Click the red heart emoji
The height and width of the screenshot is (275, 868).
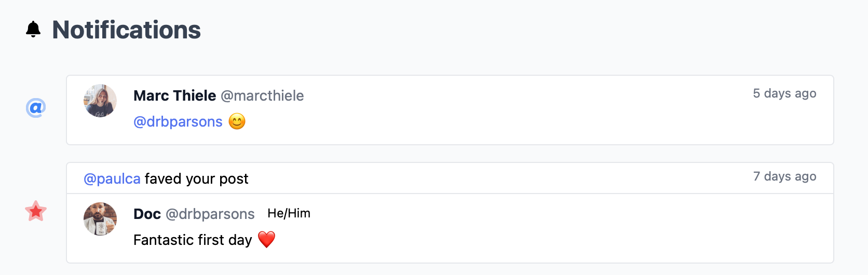click(266, 240)
